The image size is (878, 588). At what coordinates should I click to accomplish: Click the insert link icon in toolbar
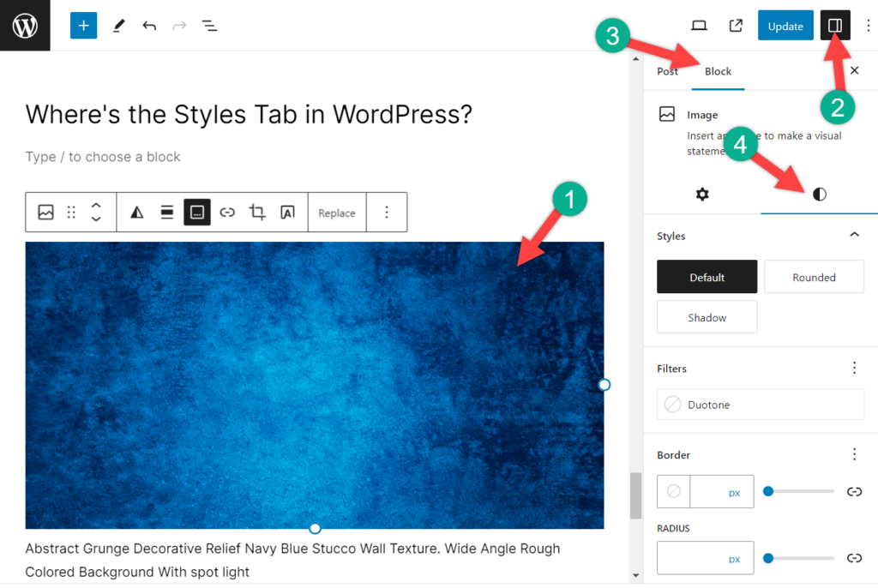pos(227,212)
